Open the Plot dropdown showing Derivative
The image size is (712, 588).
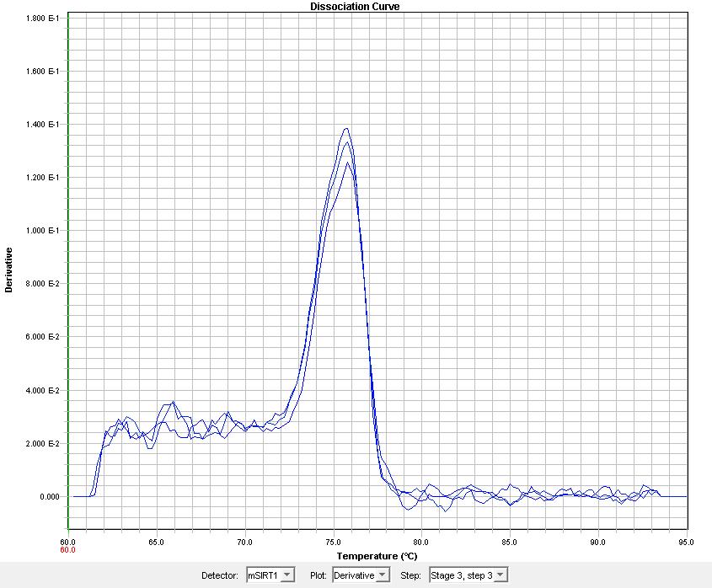click(361, 575)
